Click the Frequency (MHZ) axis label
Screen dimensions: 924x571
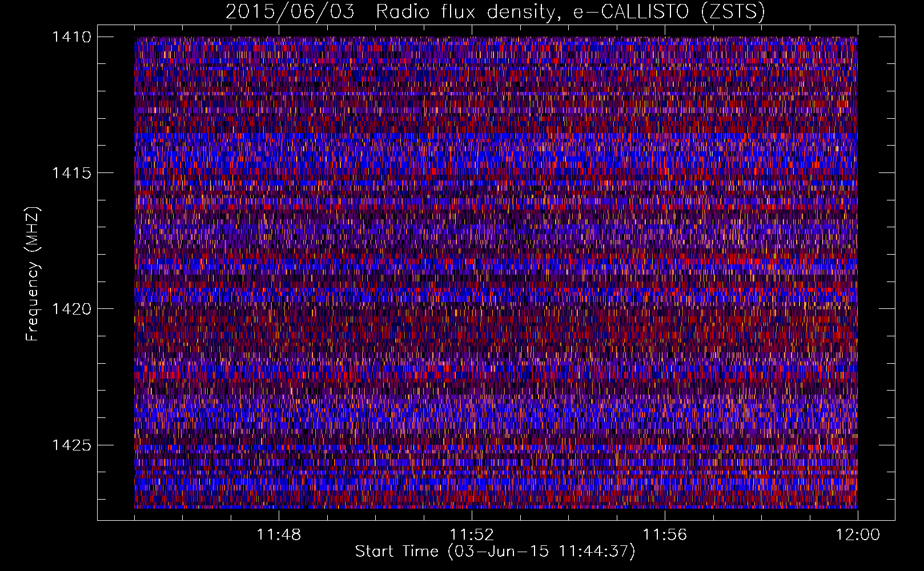tap(33, 274)
